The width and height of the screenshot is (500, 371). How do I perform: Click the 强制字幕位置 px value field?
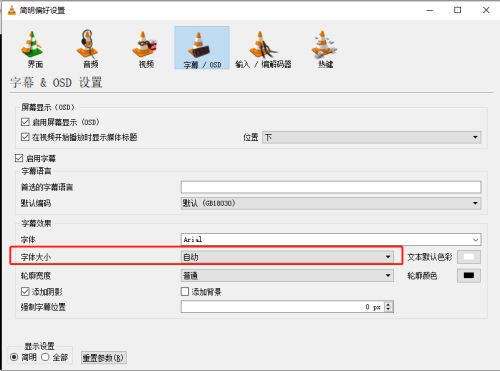pos(283,307)
